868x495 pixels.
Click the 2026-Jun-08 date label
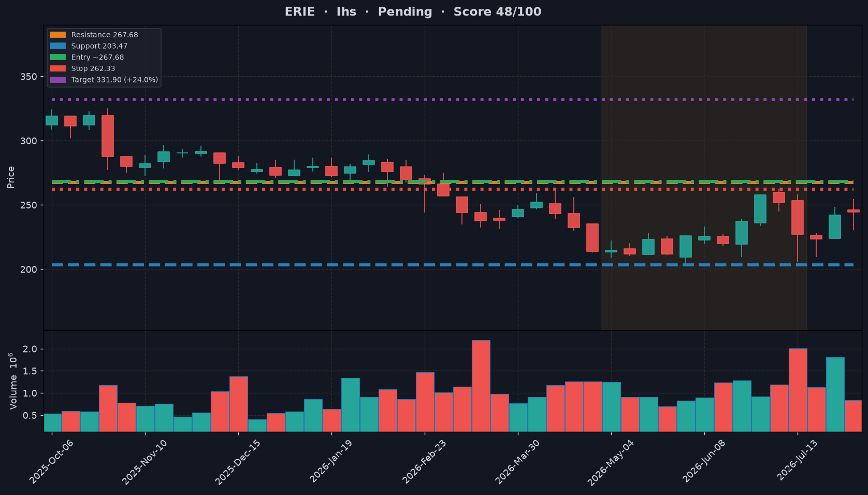coord(704,462)
